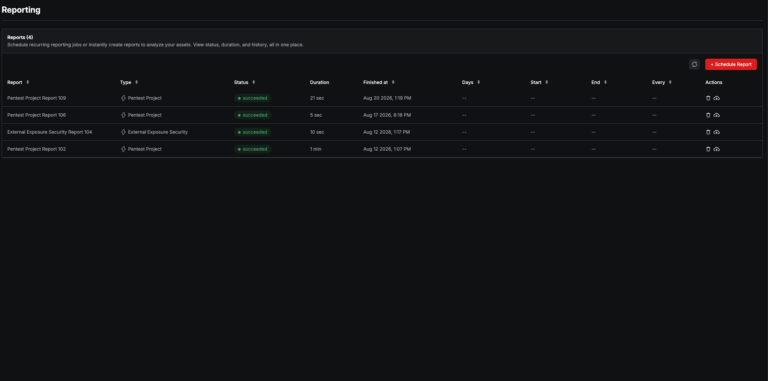Click Aug 20 2026, 1:19 PM timestamp
This screenshot has height=381, width=768.
tap(387, 98)
